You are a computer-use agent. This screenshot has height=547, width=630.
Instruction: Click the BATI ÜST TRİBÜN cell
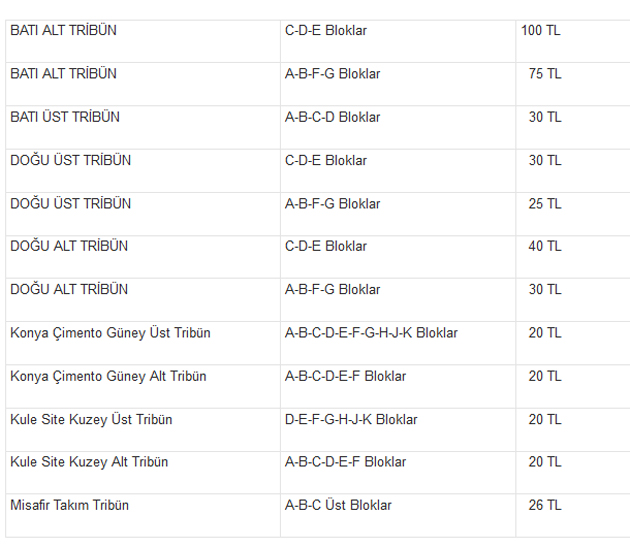65,117
